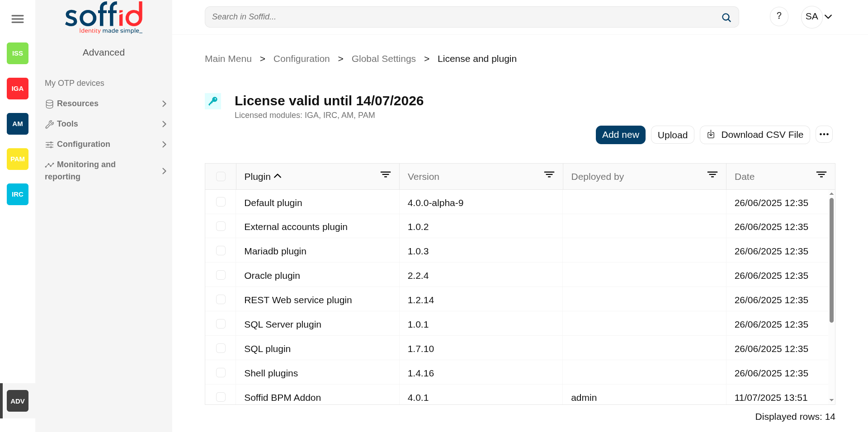
Task: Click the scrollbar down arrow
Action: [x=831, y=400]
